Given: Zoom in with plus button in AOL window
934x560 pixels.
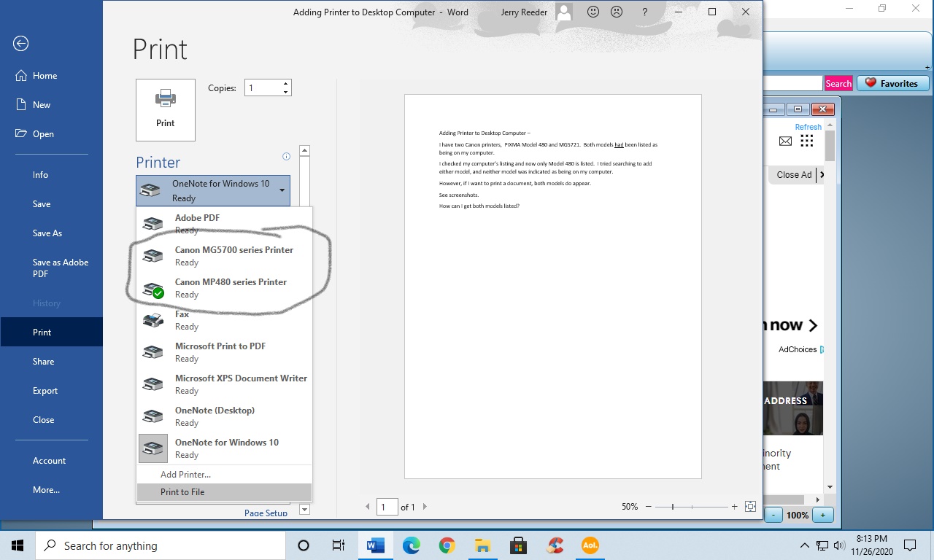Looking at the screenshot, I should pos(822,515).
